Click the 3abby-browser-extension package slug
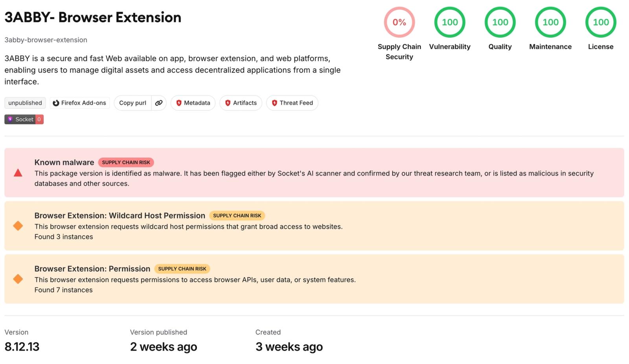This screenshot has width=629, height=364. click(46, 40)
